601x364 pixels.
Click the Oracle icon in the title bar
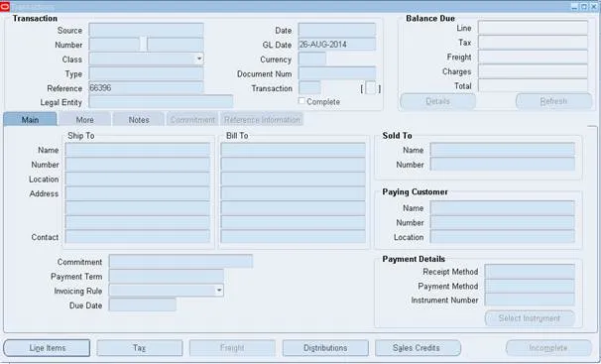[x=5, y=6]
